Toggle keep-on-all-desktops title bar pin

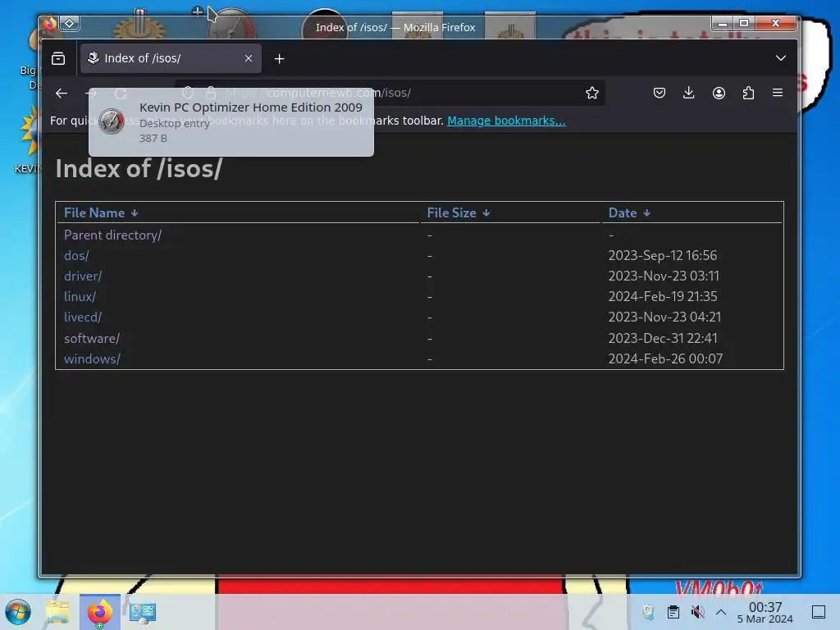70,23
